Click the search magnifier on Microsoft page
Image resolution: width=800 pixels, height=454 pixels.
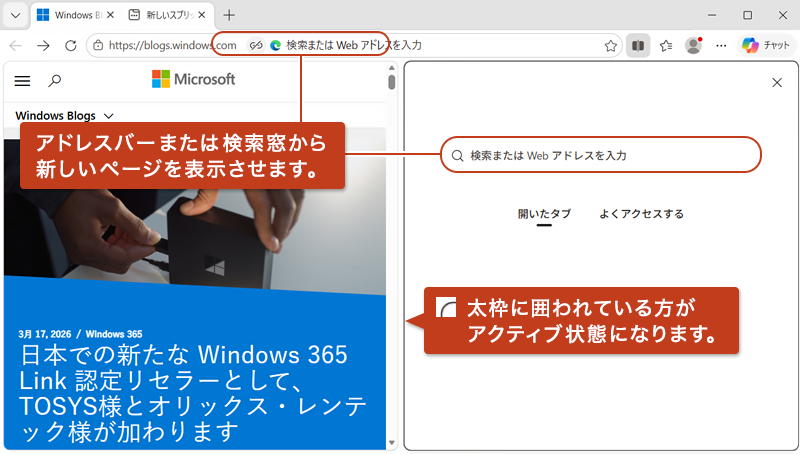[55, 80]
